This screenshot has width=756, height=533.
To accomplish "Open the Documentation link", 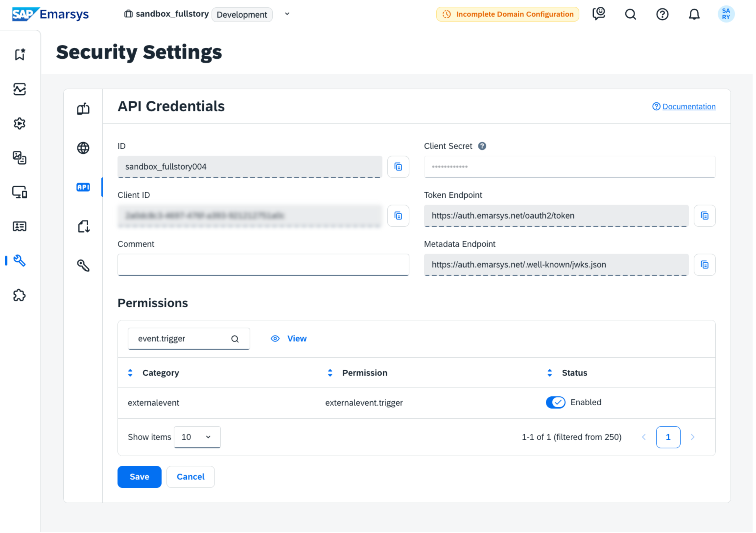I will (688, 106).
